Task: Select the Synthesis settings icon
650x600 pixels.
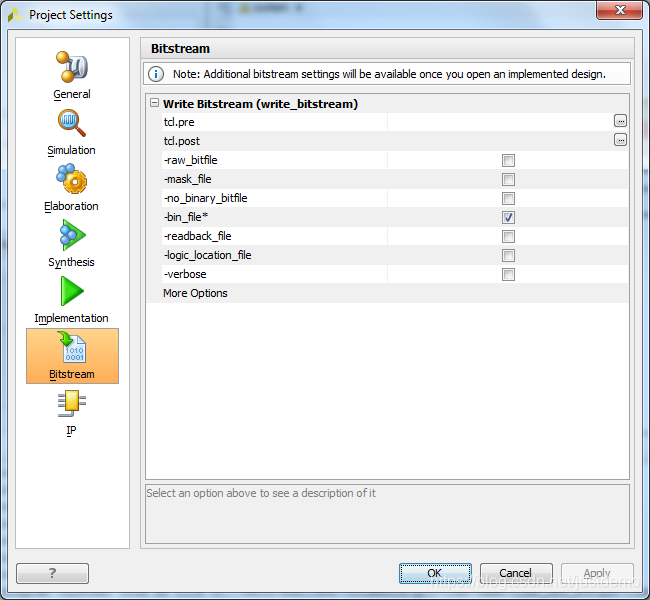Action: tap(73, 235)
